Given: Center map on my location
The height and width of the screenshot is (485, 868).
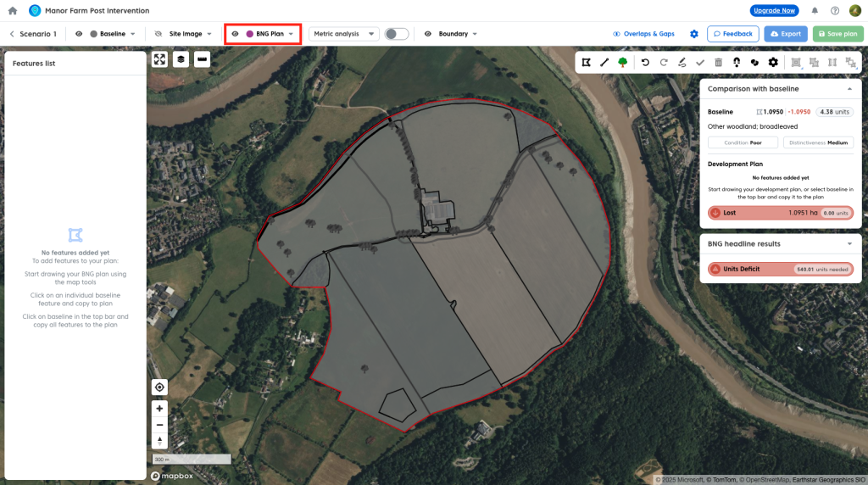Looking at the screenshot, I should (159, 387).
